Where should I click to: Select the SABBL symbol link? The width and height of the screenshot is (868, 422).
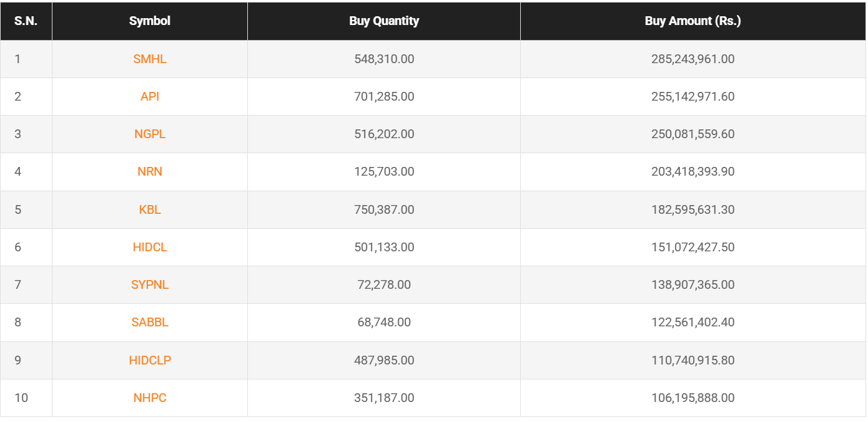click(x=150, y=323)
